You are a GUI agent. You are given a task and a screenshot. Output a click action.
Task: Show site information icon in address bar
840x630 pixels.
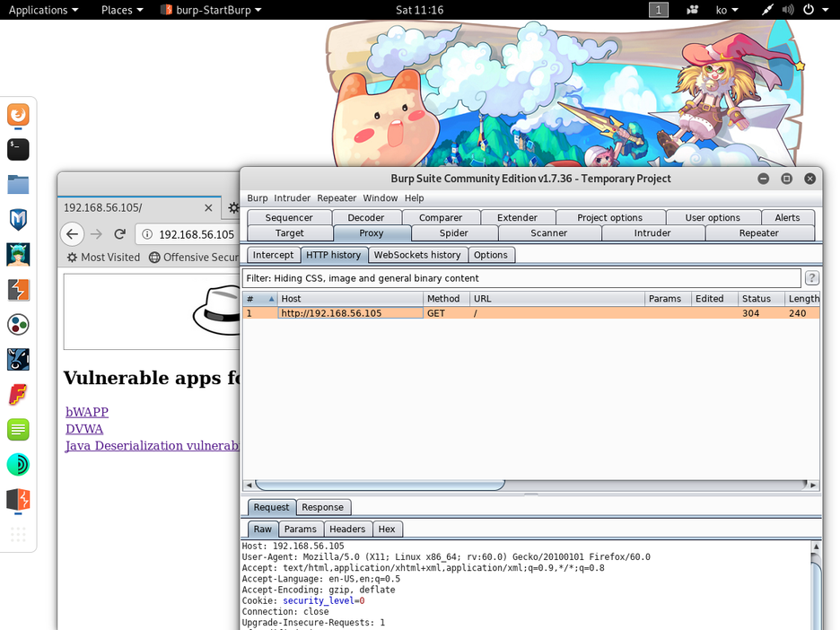pyautogui.click(x=147, y=234)
